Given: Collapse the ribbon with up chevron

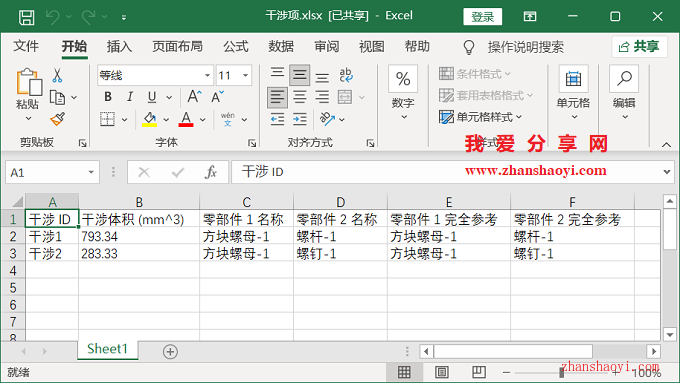Looking at the screenshot, I should (x=667, y=145).
